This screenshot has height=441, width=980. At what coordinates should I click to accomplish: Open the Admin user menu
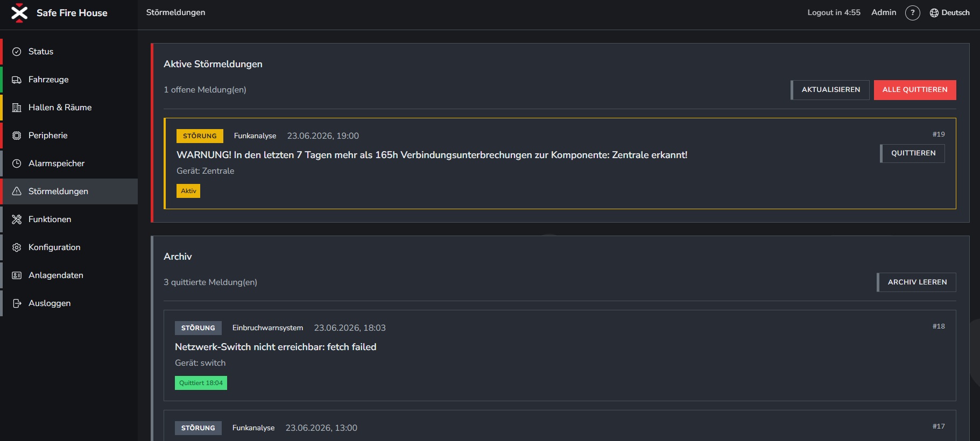(884, 12)
